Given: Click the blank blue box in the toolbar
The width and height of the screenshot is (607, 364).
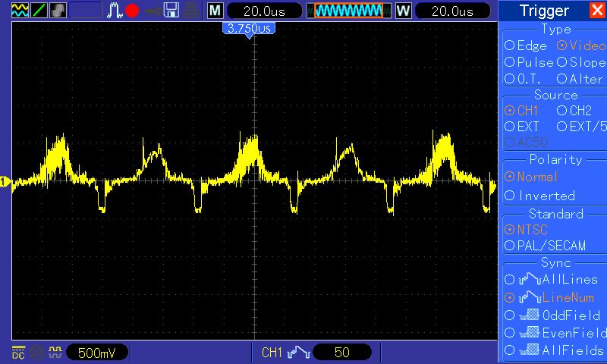Looking at the screenshot, I should pyautogui.click(x=86, y=11).
